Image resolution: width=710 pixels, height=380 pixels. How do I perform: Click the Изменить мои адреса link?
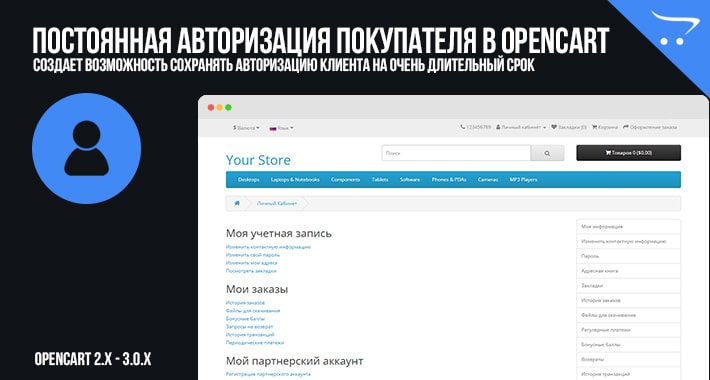point(251,263)
